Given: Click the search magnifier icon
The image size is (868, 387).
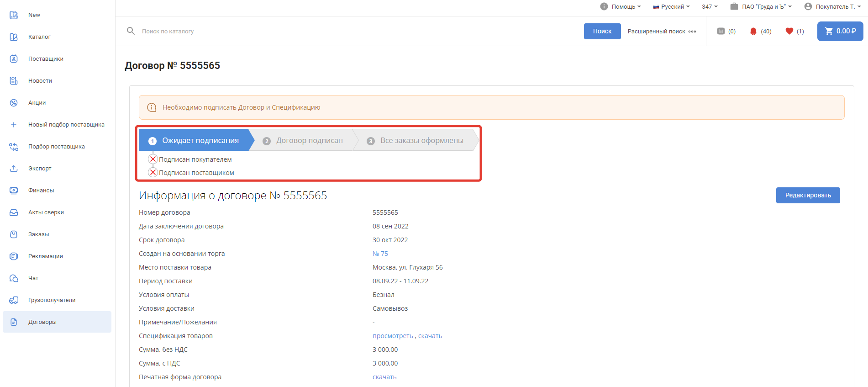Looking at the screenshot, I should (x=131, y=31).
